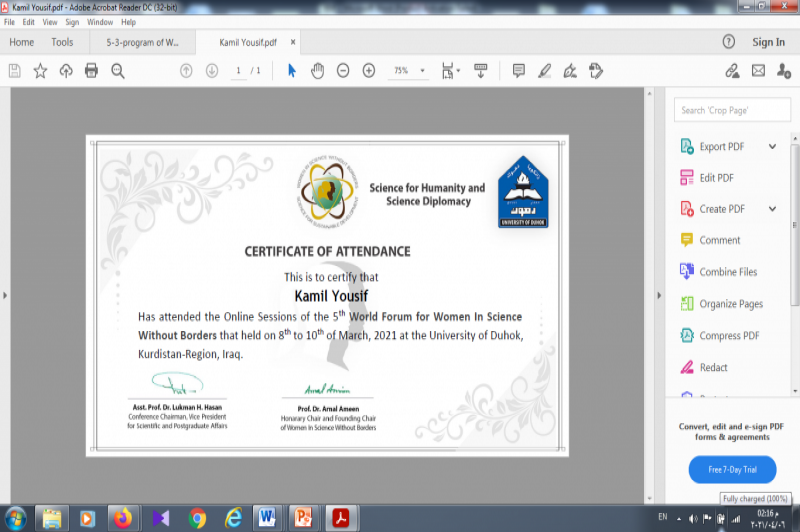Click the Zoom In plus icon
The image size is (800, 532).
[x=369, y=71]
